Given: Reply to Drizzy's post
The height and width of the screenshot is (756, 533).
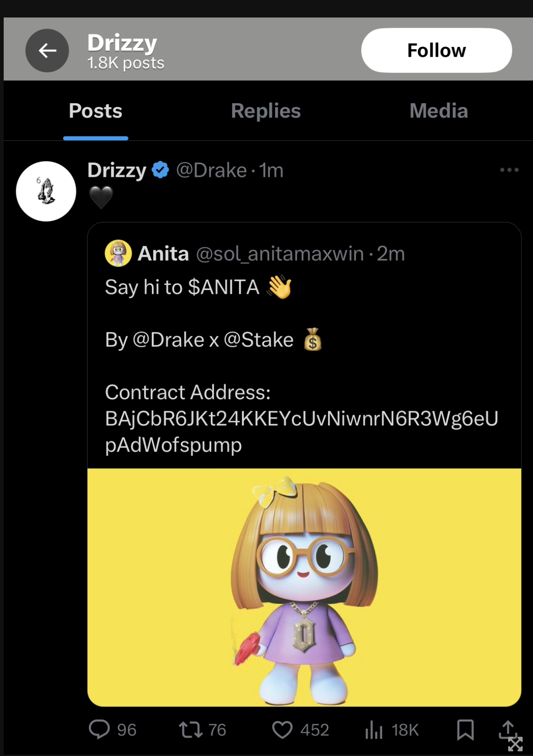Looking at the screenshot, I should pos(99,730).
